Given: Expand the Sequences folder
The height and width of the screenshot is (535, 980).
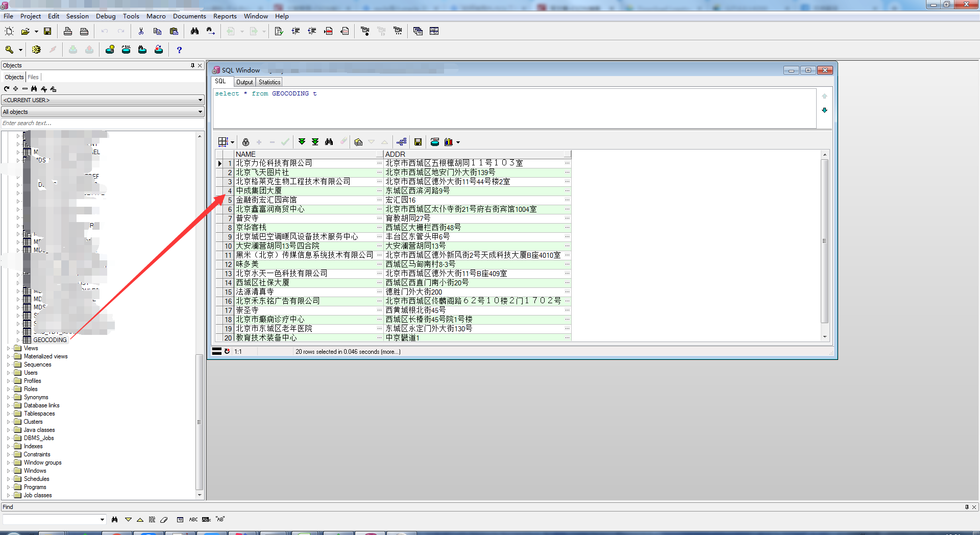Looking at the screenshot, I should pos(8,364).
